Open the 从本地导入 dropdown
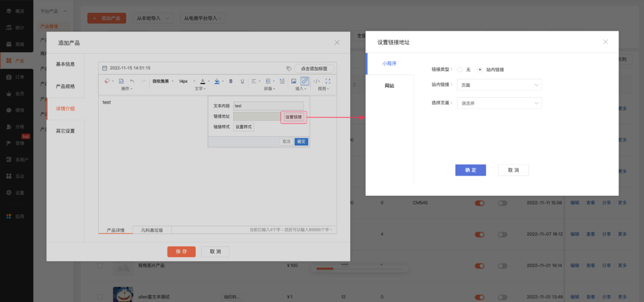 153,18
